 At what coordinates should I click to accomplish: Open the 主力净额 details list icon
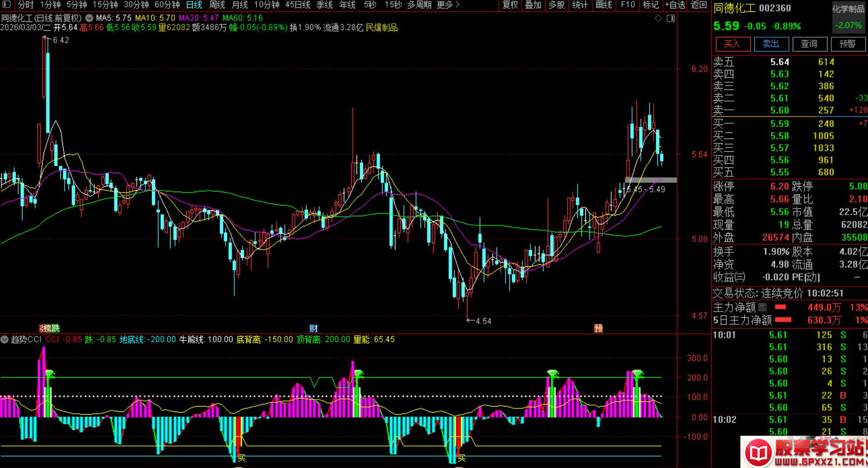pyautogui.click(x=762, y=308)
